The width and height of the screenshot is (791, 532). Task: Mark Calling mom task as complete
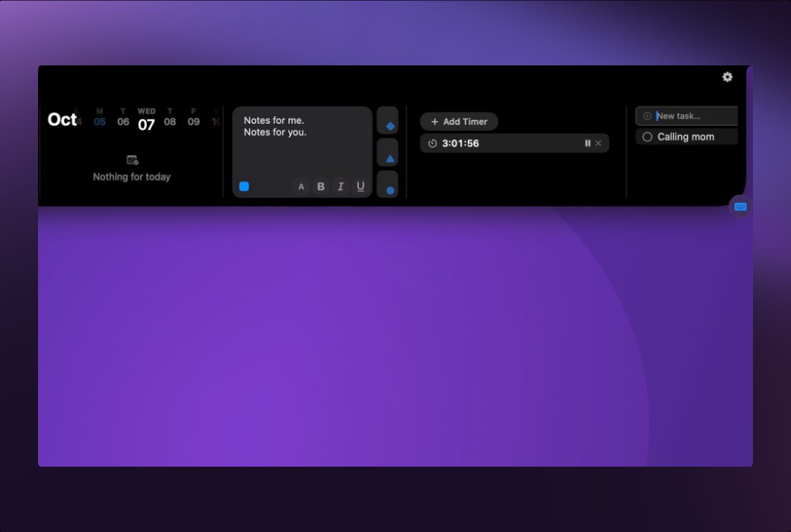coord(647,137)
